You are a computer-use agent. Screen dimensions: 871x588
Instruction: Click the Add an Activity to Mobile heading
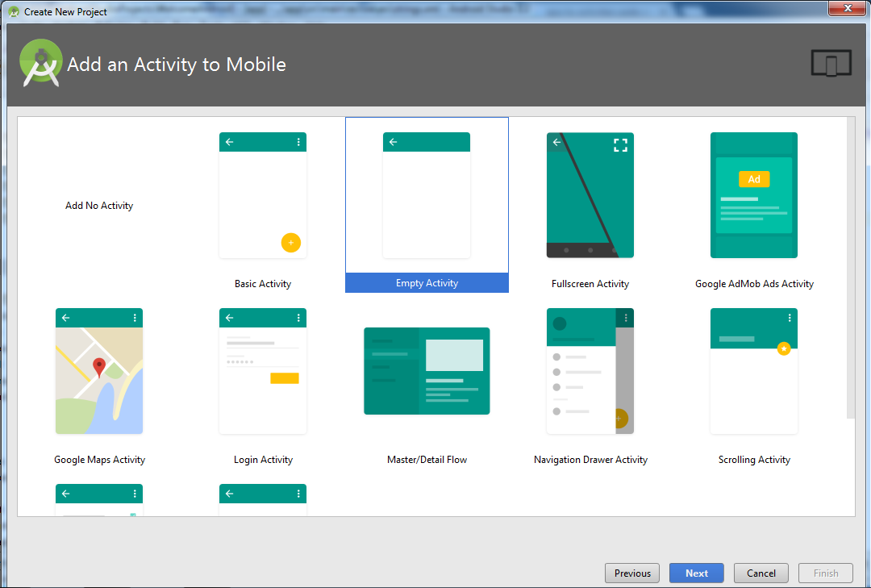pyautogui.click(x=177, y=65)
